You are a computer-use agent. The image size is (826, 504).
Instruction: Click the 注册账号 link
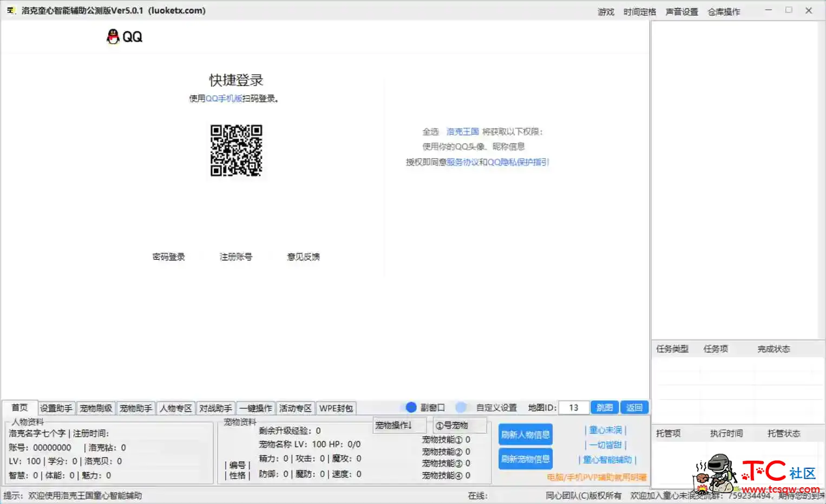tap(236, 257)
